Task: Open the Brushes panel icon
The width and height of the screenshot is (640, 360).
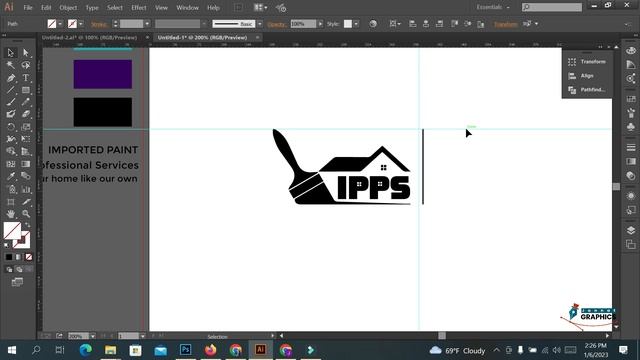Action: click(631, 113)
